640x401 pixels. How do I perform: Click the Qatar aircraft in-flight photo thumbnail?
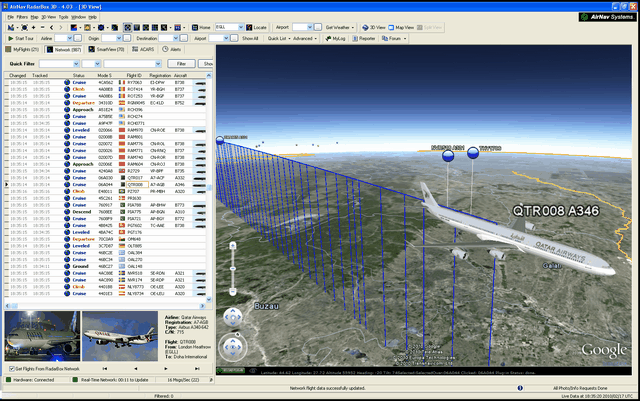(120, 336)
